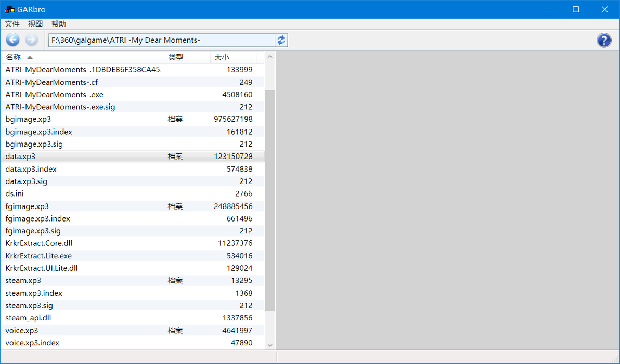Select KrkrExtract.Core.dll file

pyautogui.click(x=133, y=243)
